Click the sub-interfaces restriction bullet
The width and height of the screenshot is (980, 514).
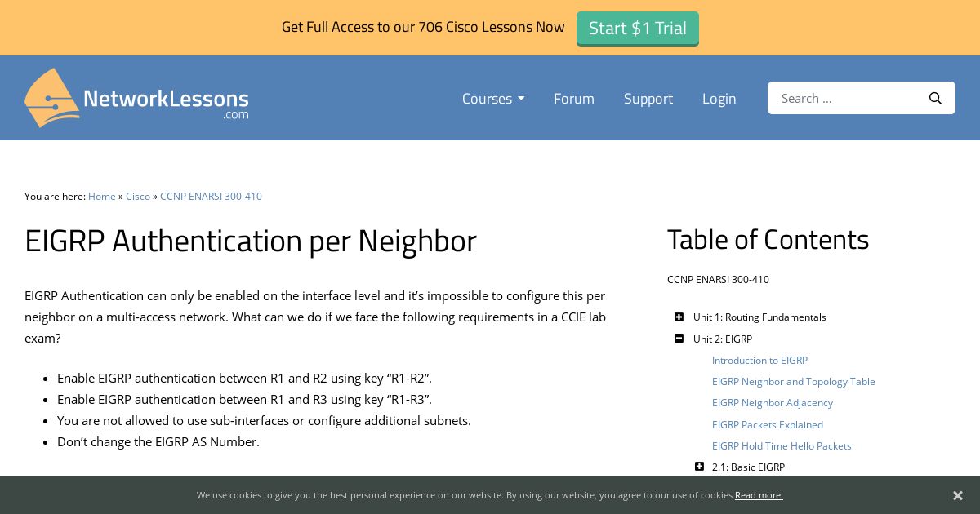264,420
